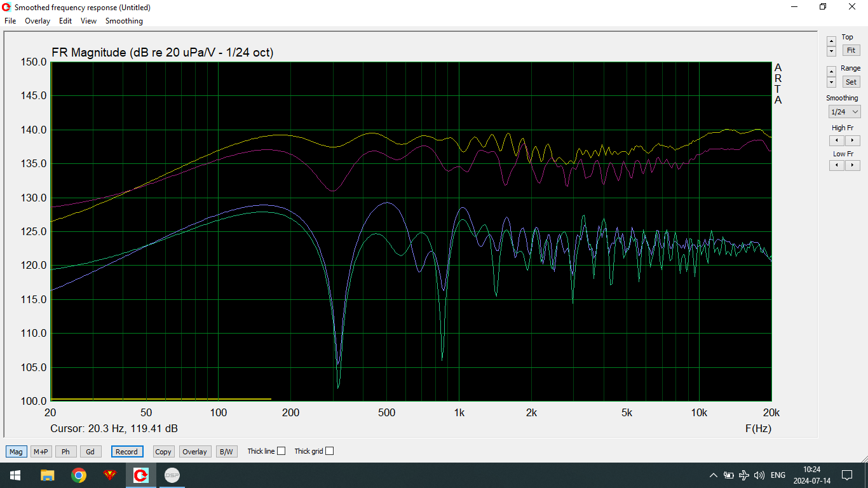Viewport: 868px width, 488px height.
Task: Click Low Fr left arrow
Action: (x=837, y=165)
